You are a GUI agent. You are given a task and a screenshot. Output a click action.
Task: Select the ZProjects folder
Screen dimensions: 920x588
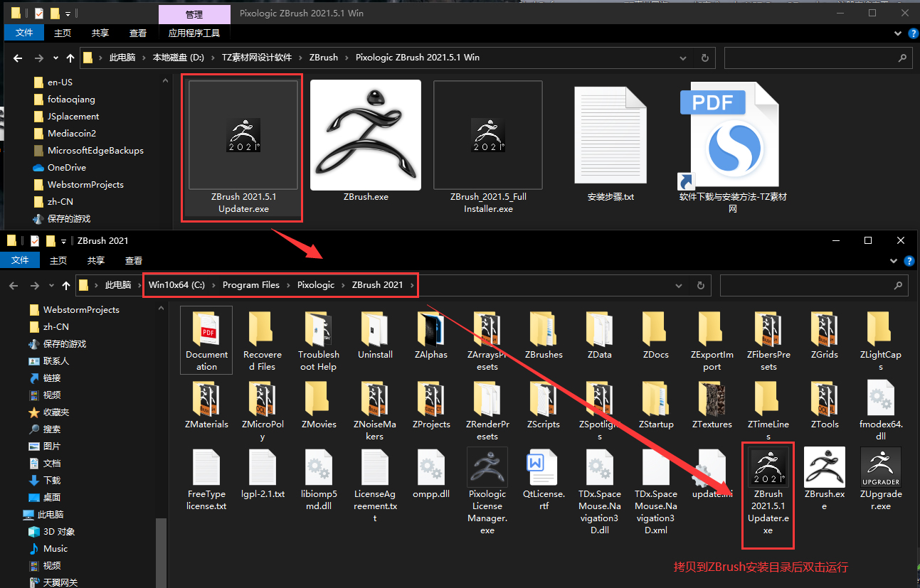pyautogui.click(x=432, y=405)
